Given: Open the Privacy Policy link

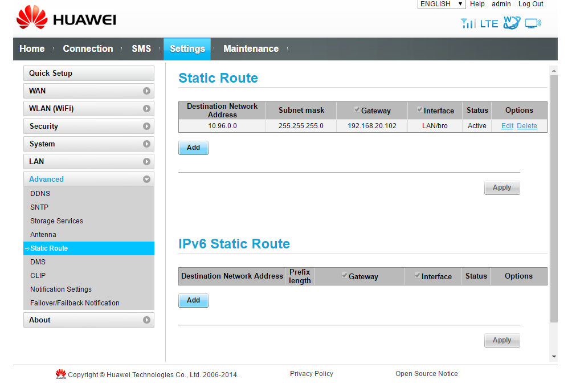Looking at the screenshot, I should pyautogui.click(x=312, y=374).
